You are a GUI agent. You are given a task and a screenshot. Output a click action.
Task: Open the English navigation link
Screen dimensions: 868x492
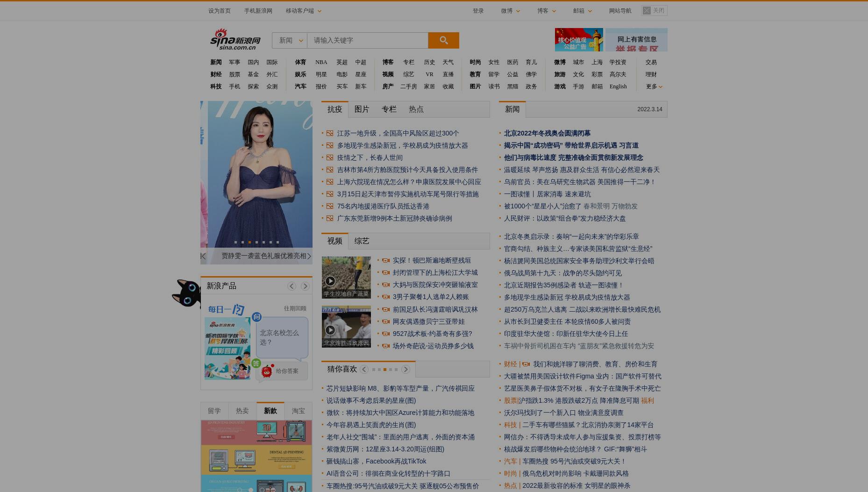coord(618,86)
